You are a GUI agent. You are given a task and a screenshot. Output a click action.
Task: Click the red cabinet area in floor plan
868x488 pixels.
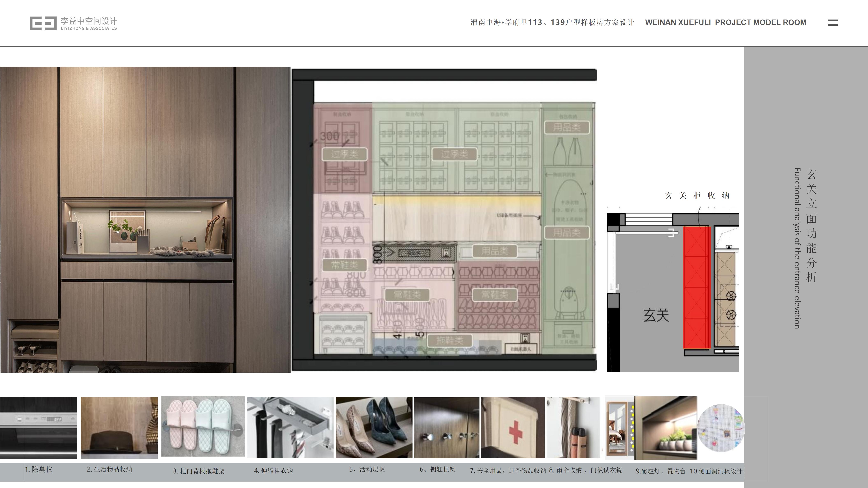click(x=696, y=287)
